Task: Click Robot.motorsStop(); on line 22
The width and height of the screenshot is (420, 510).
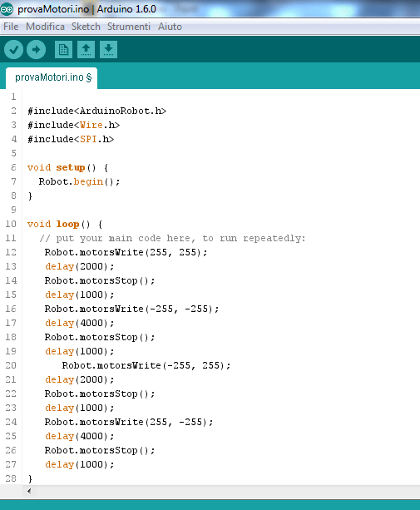Action: click(x=100, y=394)
